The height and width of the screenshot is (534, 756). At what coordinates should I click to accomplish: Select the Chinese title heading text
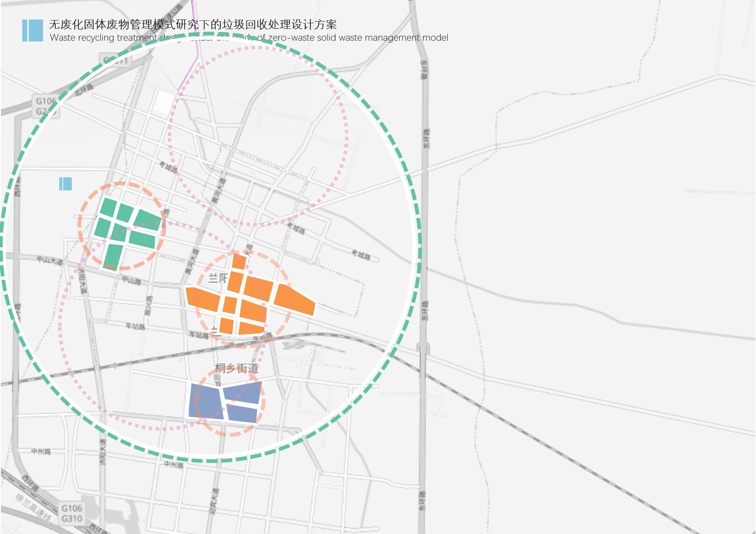(x=193, y=24)
